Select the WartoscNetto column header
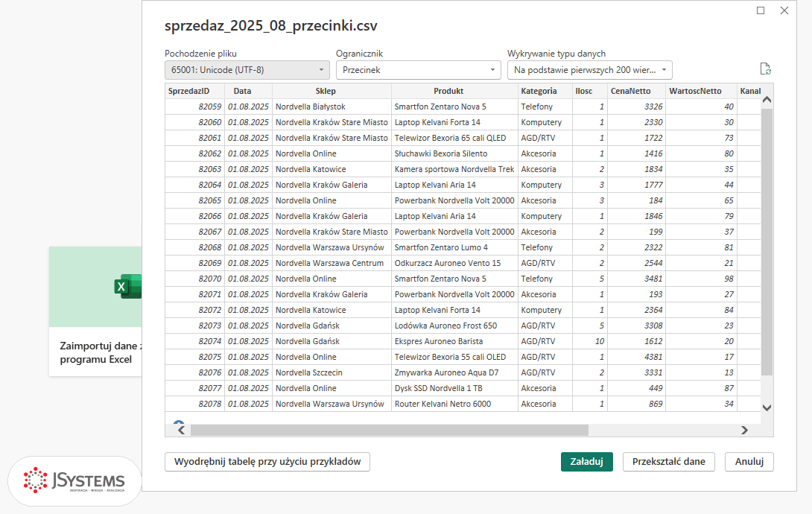 click(x=701, y=91)
